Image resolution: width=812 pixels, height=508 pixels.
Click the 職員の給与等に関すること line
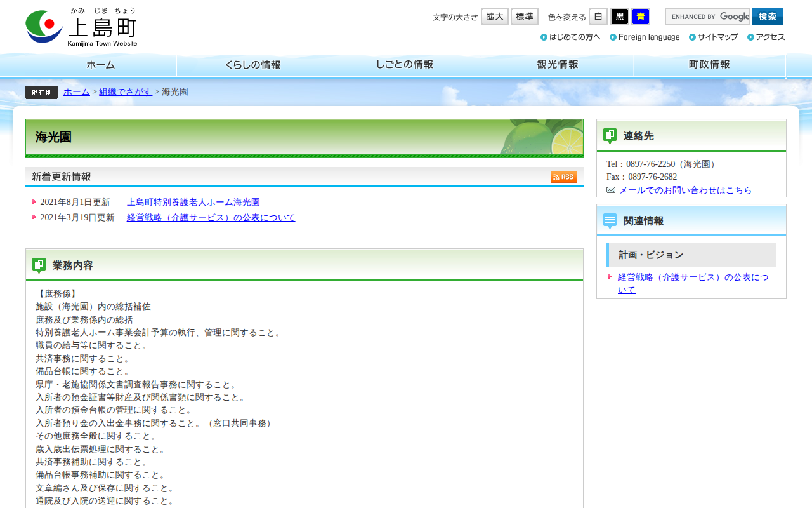(93, 345)
